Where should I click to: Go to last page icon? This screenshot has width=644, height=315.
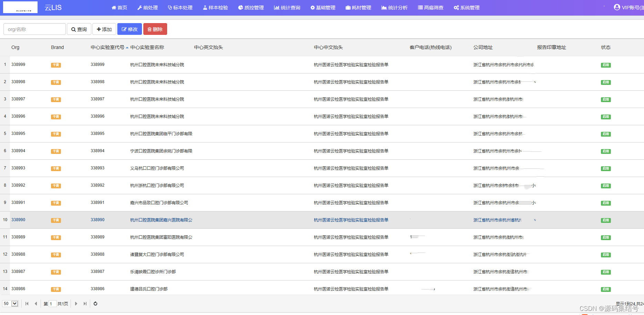85,304
